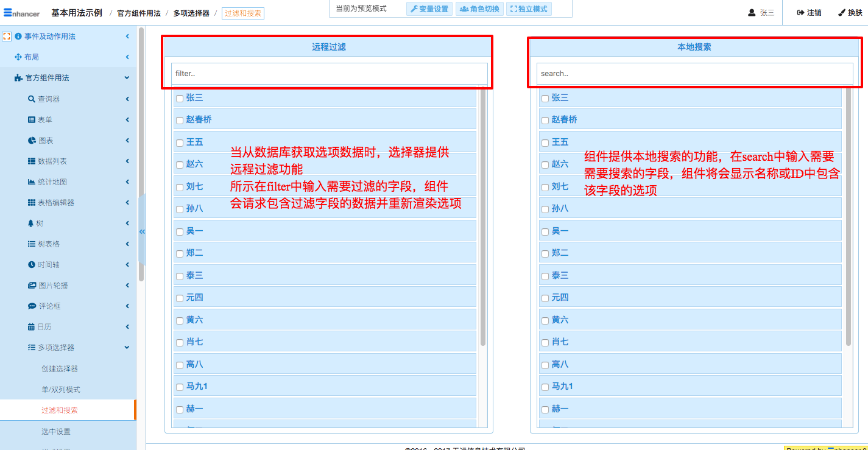Screen dimensions: 868x450
Task: Select the 黄六 checkbox in 远程过滤 list
Action: [x=180, y=320]
